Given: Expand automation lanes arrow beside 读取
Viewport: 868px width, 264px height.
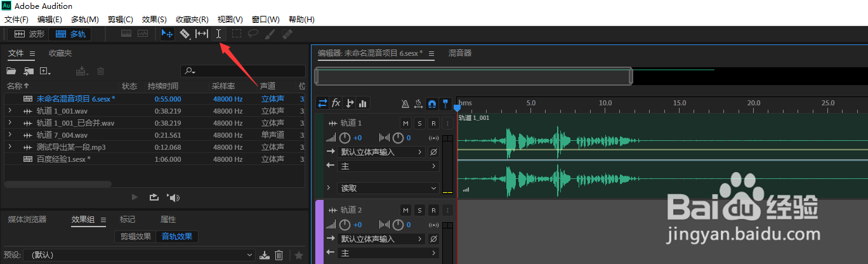Looking at the screenshot, I should [329, 188].
